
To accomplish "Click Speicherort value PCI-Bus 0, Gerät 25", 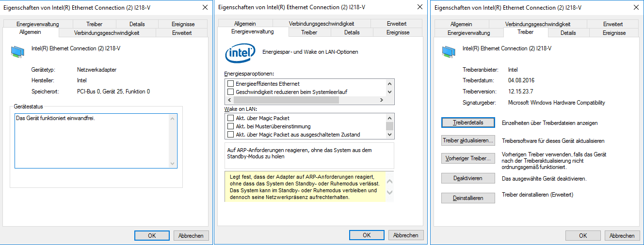I will tap(113, 92).
